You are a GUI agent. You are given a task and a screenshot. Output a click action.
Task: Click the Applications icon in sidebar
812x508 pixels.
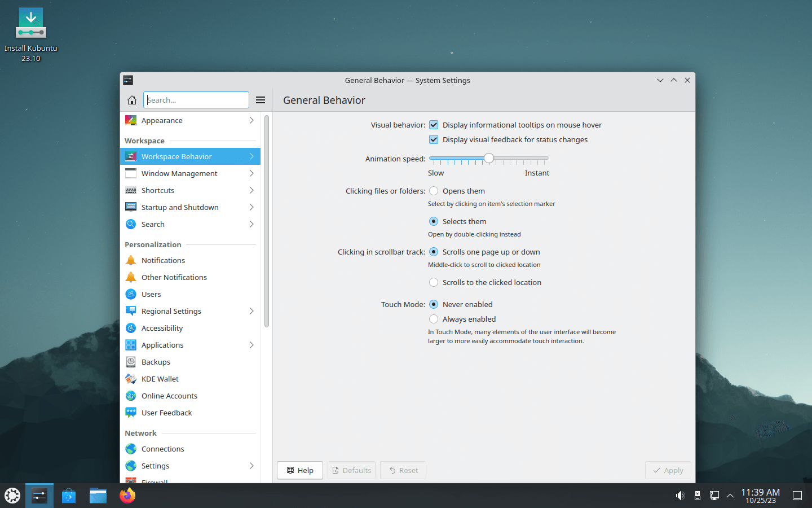click(131, 345)
